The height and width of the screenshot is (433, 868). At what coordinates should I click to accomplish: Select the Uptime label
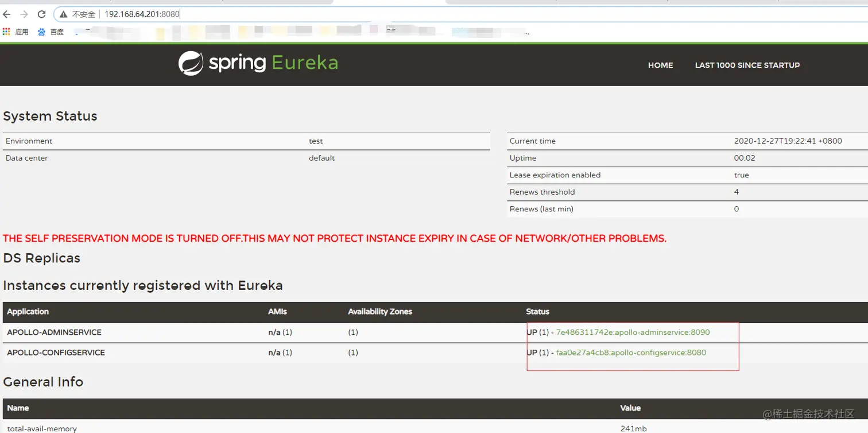522,158
